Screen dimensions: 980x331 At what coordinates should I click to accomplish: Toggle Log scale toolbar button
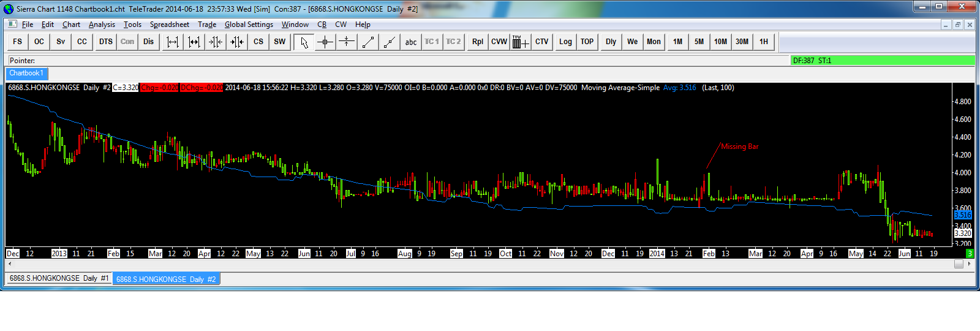pos(565,42)
